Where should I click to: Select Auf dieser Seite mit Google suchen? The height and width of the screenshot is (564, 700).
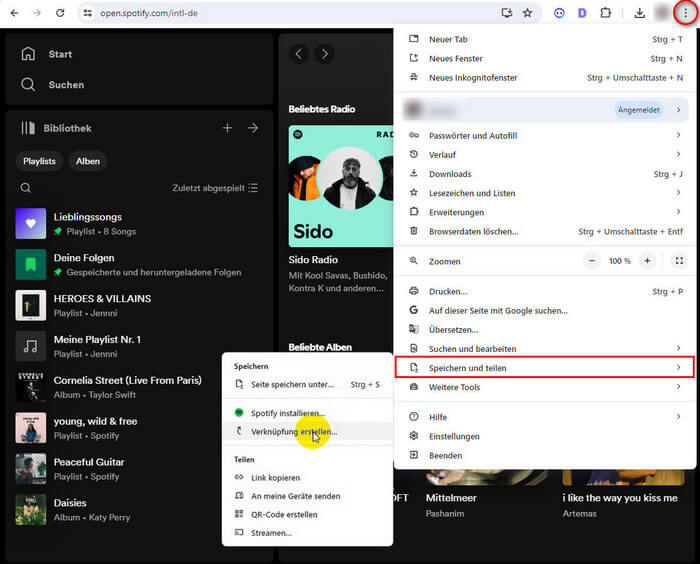(545, 310)
